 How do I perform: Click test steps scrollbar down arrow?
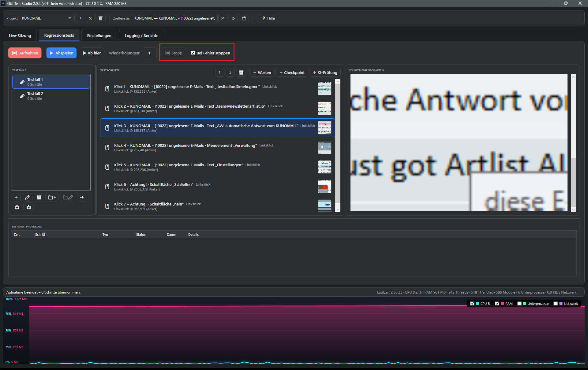point(338,209)
